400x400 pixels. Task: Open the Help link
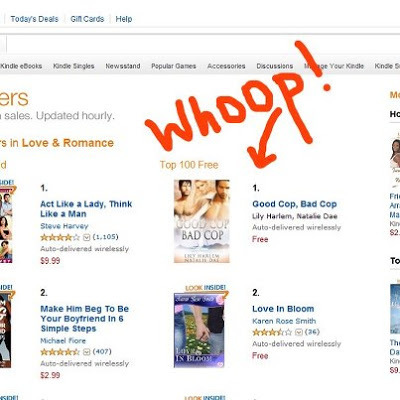click(124, 19)
